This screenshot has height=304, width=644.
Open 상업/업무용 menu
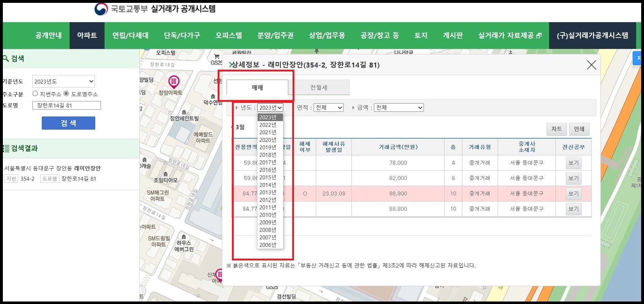click(327, 35)
